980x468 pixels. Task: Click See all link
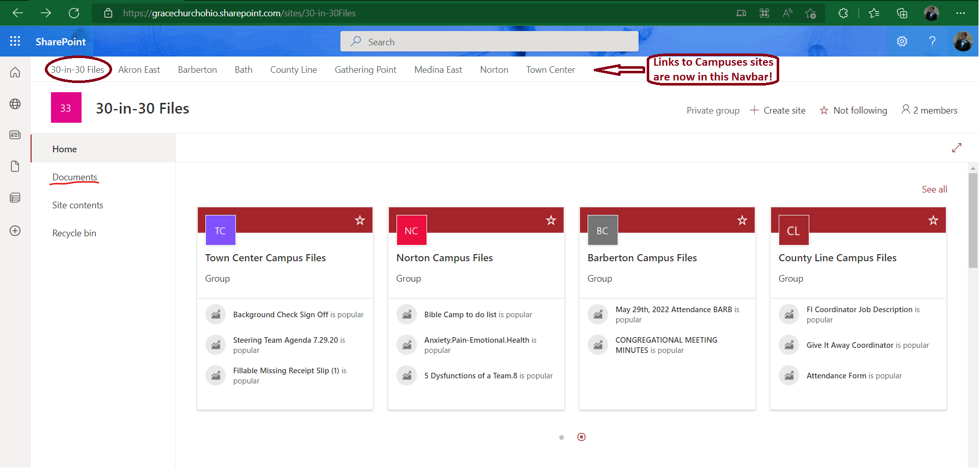click(934, 189)
